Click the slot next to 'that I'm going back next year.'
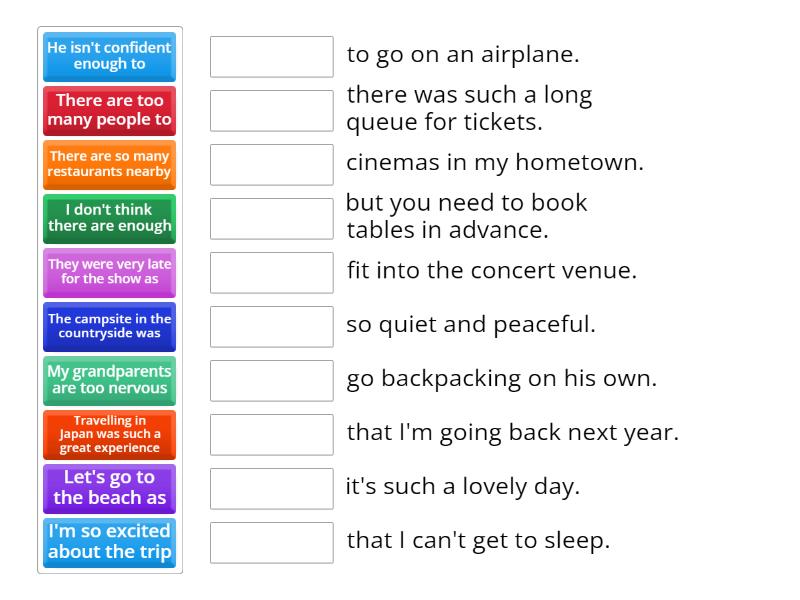The image size is (800, 600). (272, 435)
